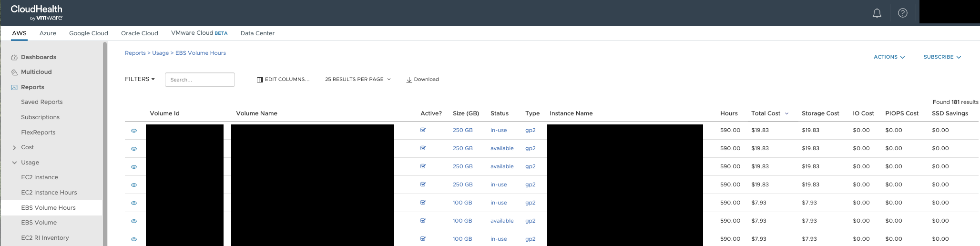Click the Reports chart icon in sidebar
Screen dimensions: 980x246
tap(14, 87)
